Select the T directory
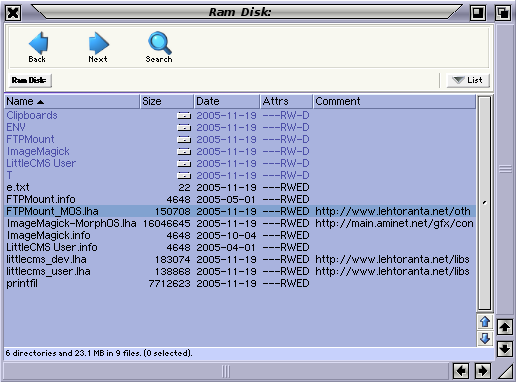516x382 pixels. click(x=9, y=175)
